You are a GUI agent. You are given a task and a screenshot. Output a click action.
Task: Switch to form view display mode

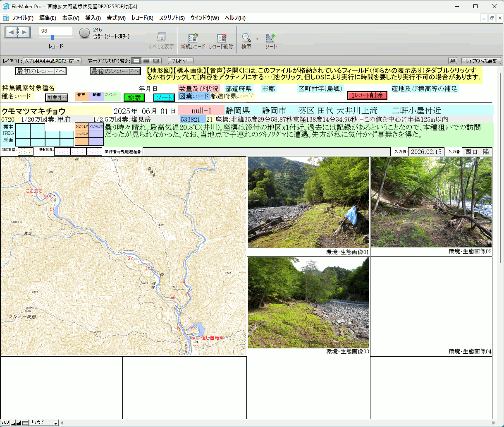(x=136, y=61)
